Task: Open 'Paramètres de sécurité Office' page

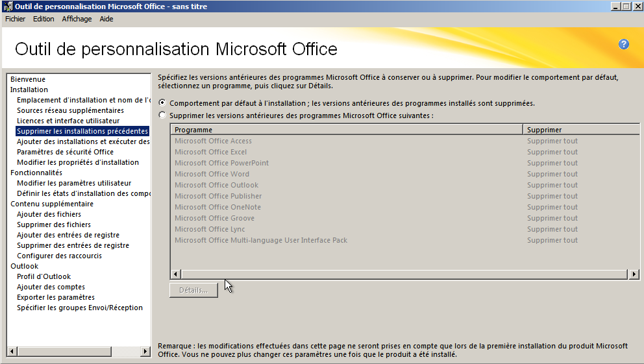Action: click(x=66, y=152)
